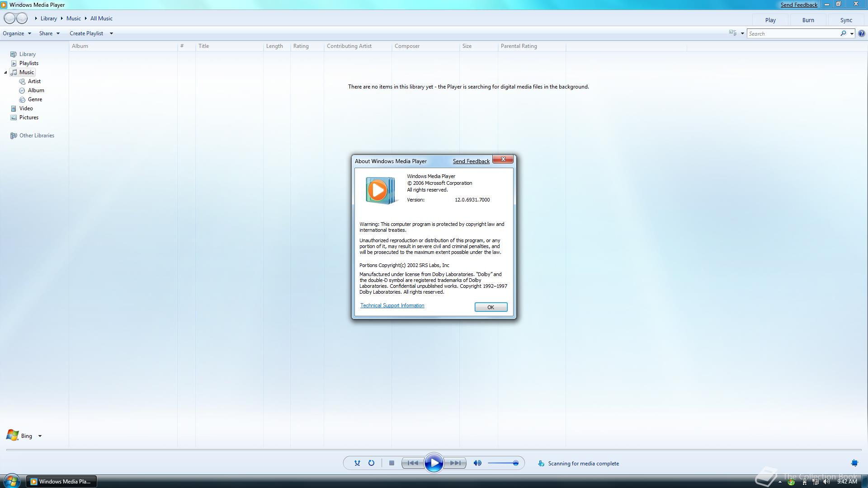Click the Library breadcrumb
The image size is (868, 488).
pos(49,19)
